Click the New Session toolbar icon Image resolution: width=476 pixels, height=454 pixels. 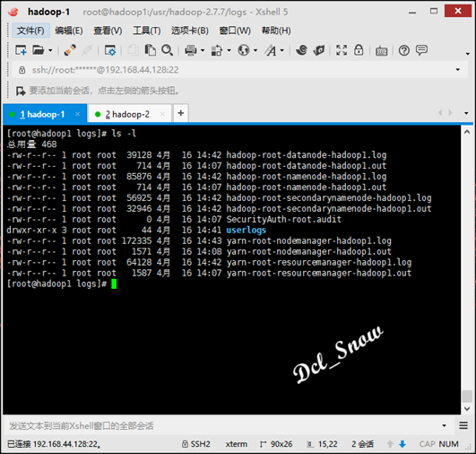pos(21,50)
